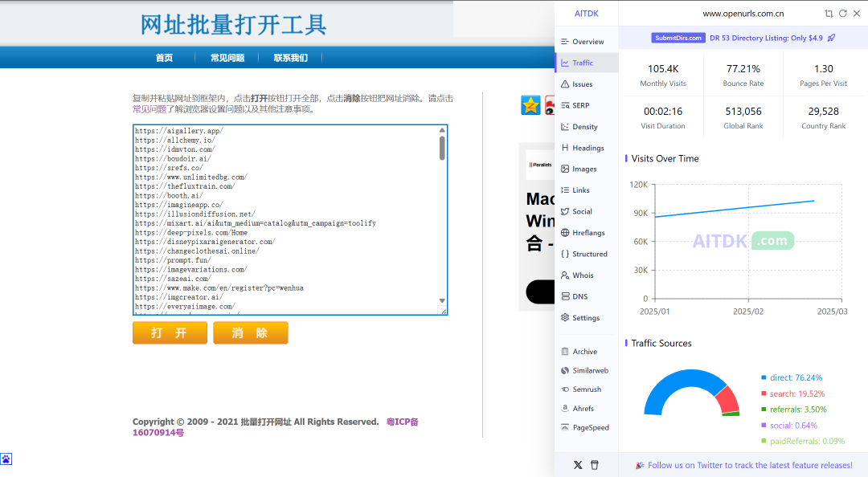Click the https://imgcreator.ai/ line in list
The image size is (868, 477).
pos(178,297)
